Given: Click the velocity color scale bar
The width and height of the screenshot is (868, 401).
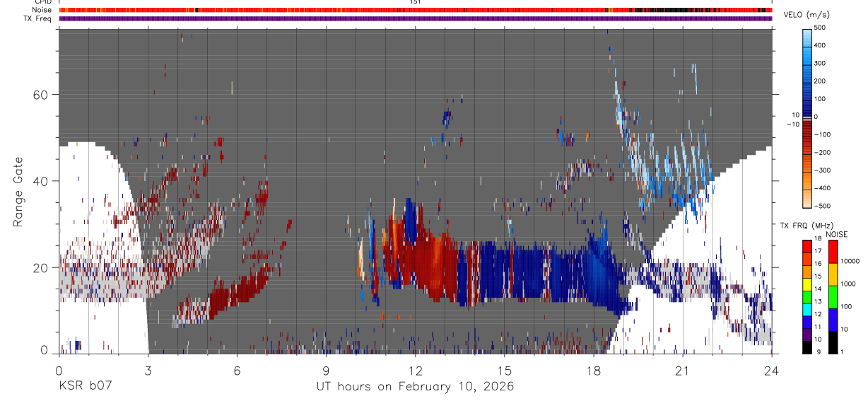Looking at the screenshot, I should click(x=807, y=117).
